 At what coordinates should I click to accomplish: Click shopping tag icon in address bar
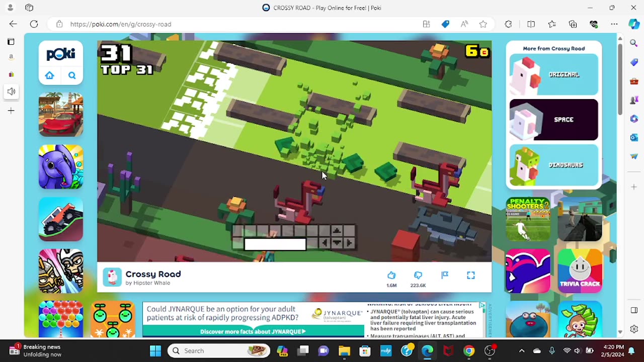(x=445, y=24)
